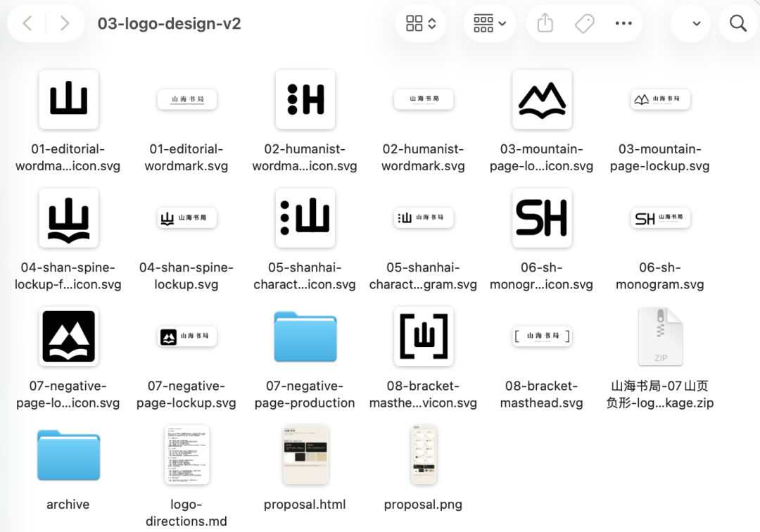Click the 03-logo-design-v2 window title
This screenshot has height=532, width=760.
point(169,23)
